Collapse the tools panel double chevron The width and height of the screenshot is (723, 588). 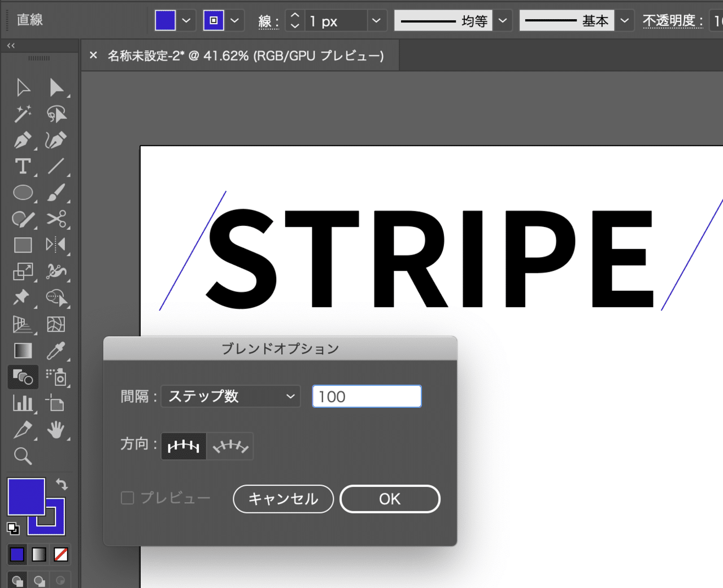(11, 45)
